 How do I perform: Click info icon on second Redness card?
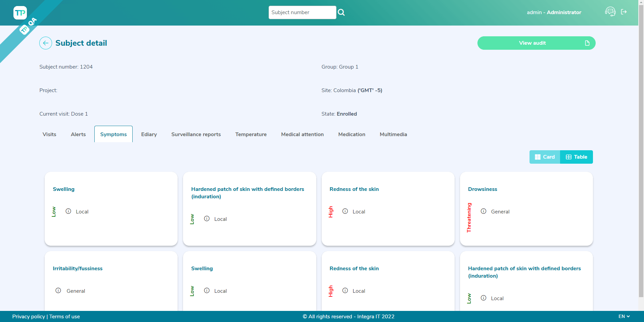pos(345,290)
